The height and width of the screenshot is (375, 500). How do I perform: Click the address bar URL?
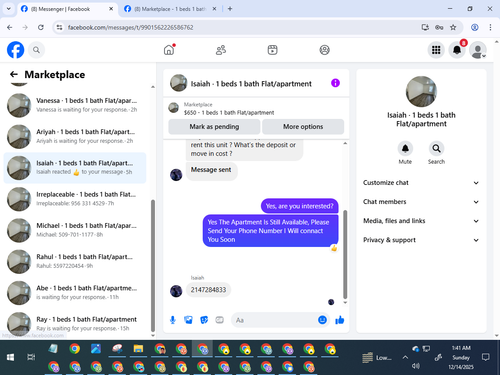130,27
